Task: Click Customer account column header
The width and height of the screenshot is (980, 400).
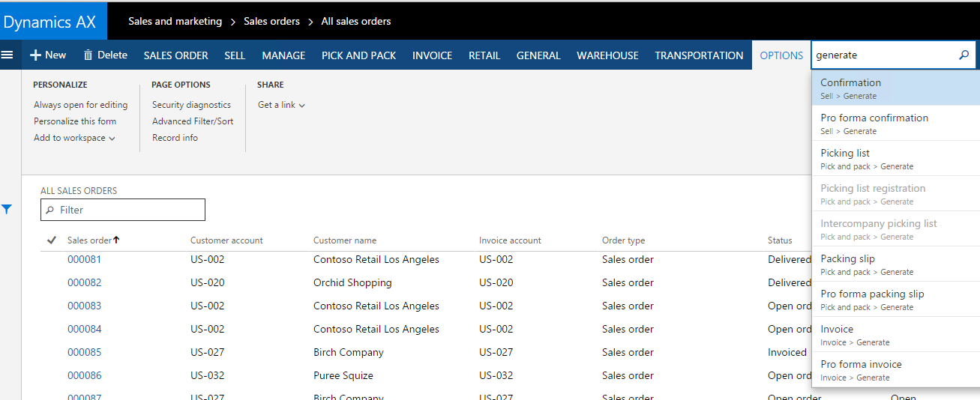Action: pyautogui.click(x=226, y=240)
